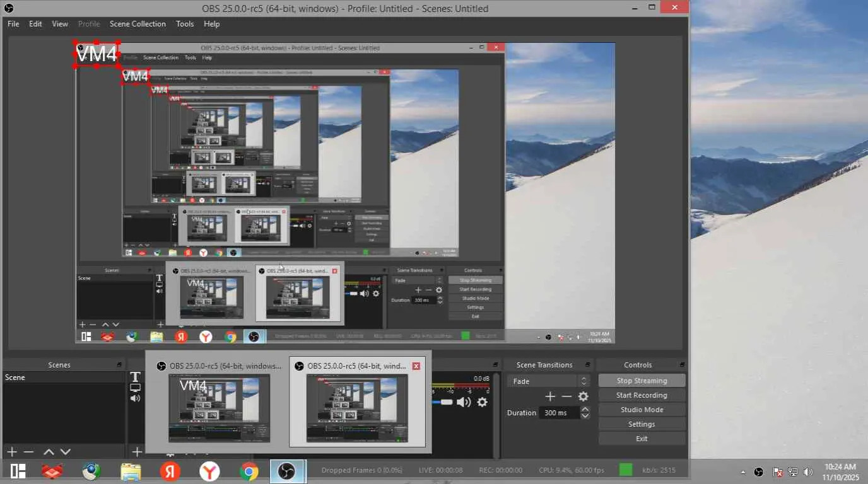This screenshot has width=868, height=484.
Task: Open the Edit menu
Action: (35, 24)
